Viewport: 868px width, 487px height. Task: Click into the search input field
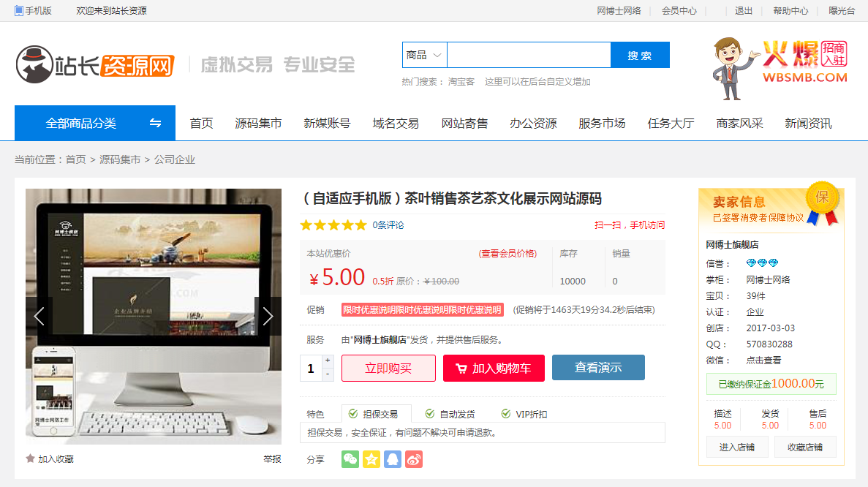pyautogui.click(x=528, y=55)
